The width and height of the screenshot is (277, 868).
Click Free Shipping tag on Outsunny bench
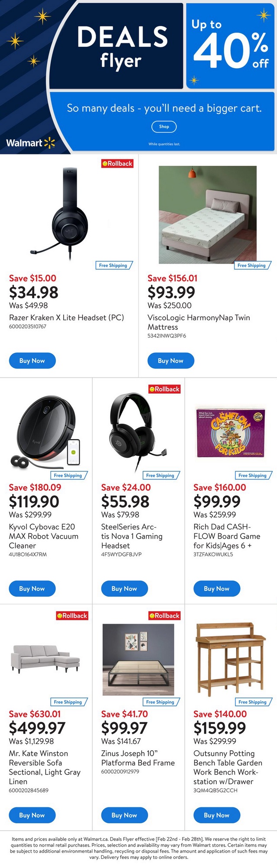click(x=252, y=702)
